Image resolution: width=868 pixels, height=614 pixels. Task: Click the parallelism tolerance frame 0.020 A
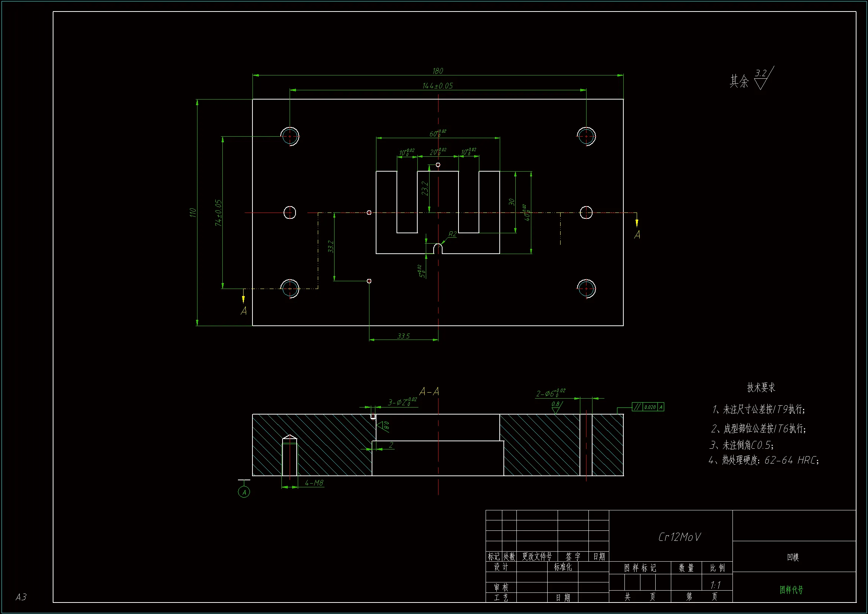click(x=647, y=407)
